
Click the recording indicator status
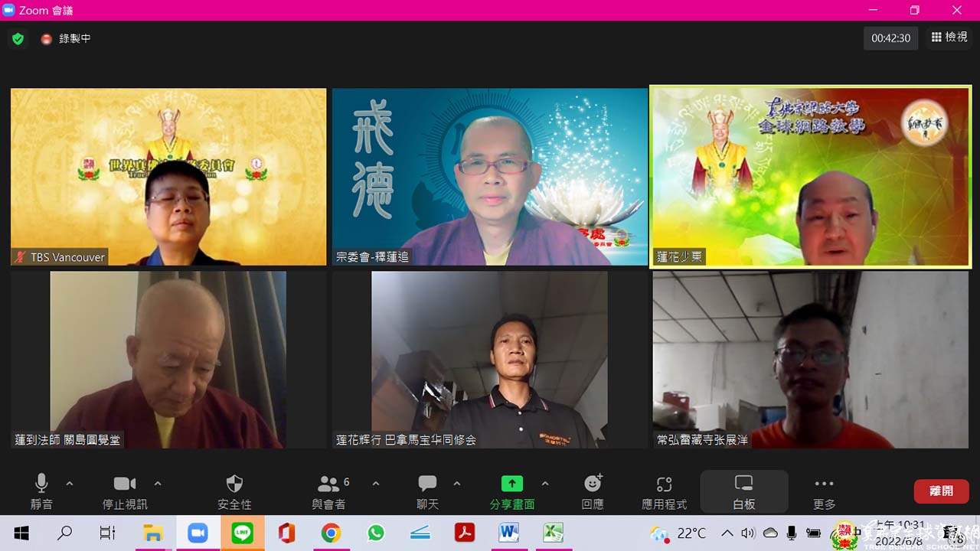67,38
